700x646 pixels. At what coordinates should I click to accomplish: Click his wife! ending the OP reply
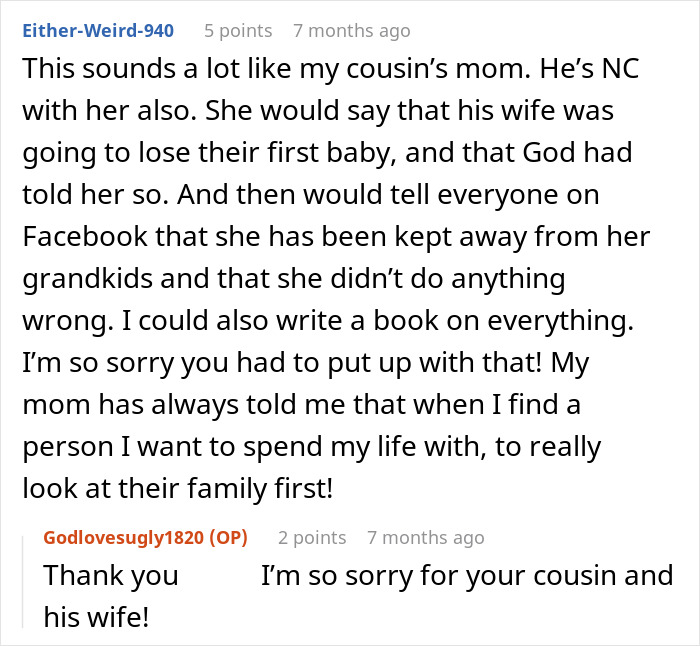(96, 617)
